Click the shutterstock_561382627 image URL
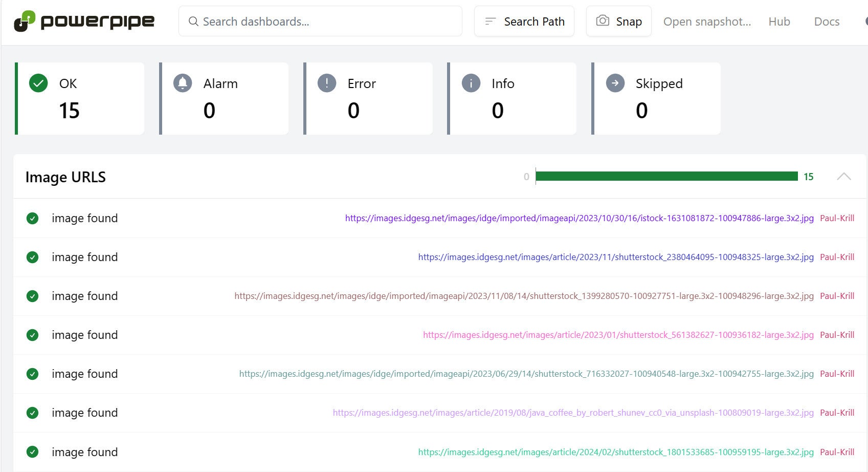This screenshot has width=868, height=472. click(618, 335)
